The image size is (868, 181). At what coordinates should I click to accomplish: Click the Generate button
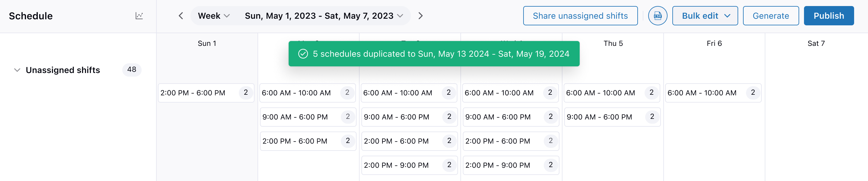(x=770, y=16)
